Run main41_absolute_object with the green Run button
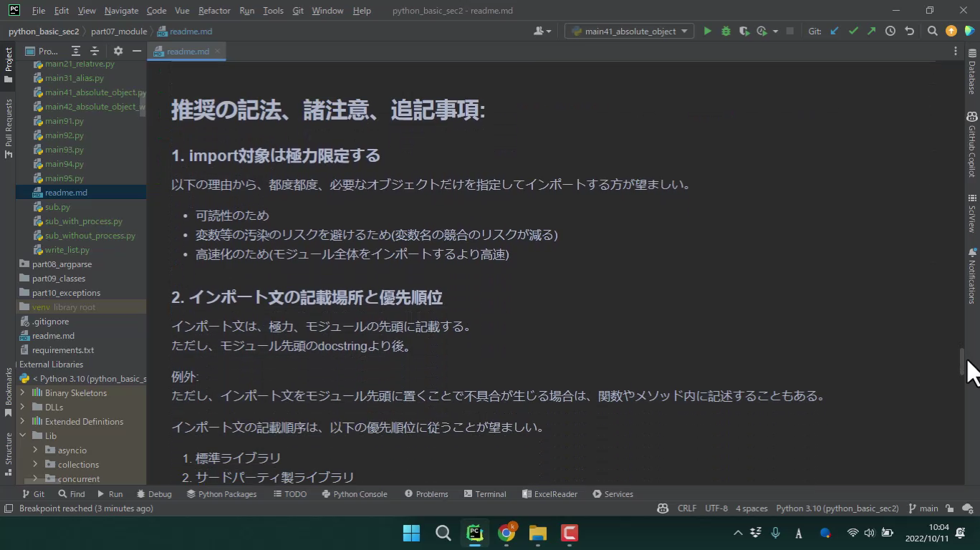This screenshot has width=980, height=550. 707,32
